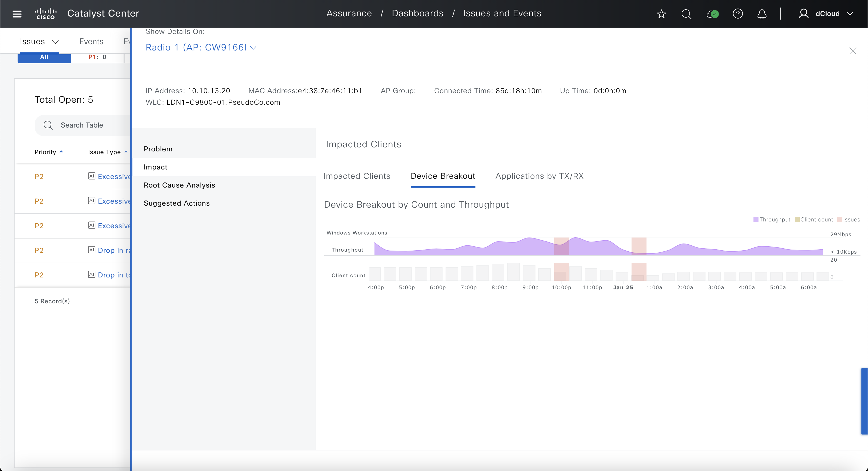The width and height of the screenshot is (868, 471).
Task: Open Suggested Actions section
Action: coord(177,203)
